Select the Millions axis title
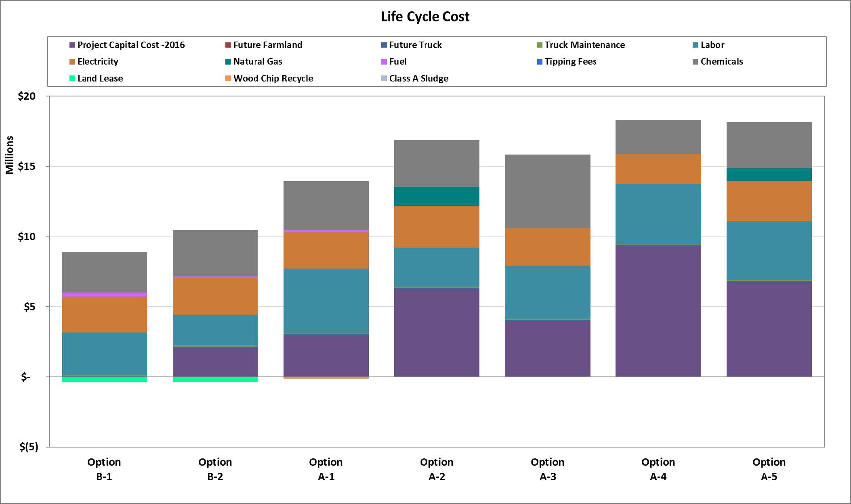Viewport: 851px width, 504px height. click(9, 155)
